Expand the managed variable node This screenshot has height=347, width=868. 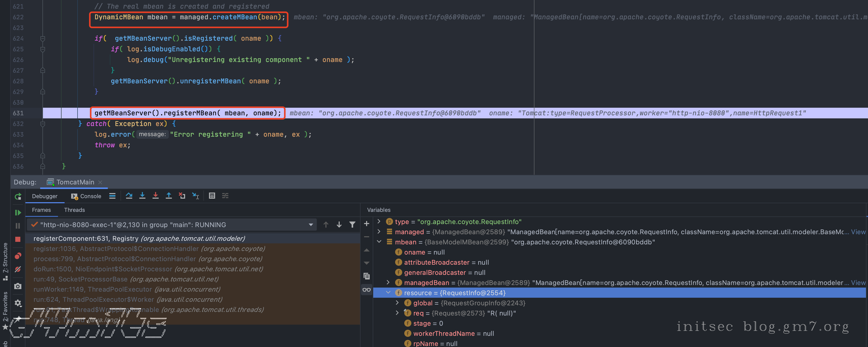coord(379,232)
